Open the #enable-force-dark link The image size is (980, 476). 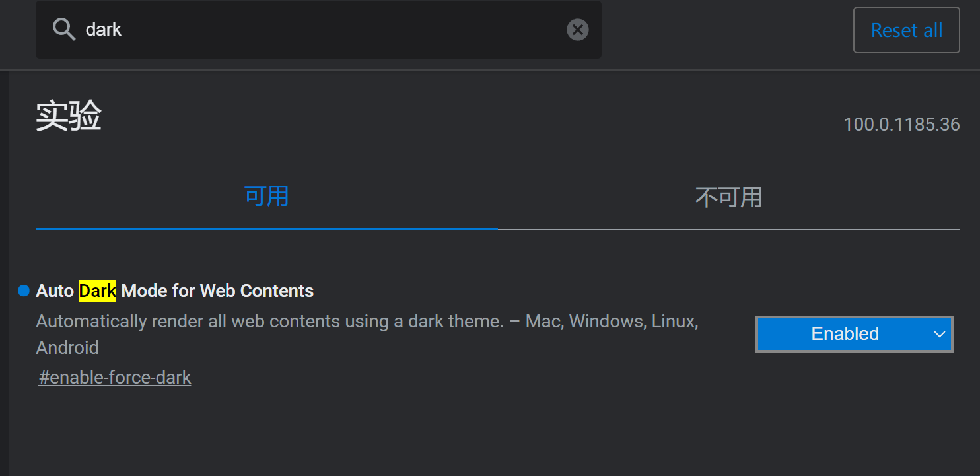(114, 377)
